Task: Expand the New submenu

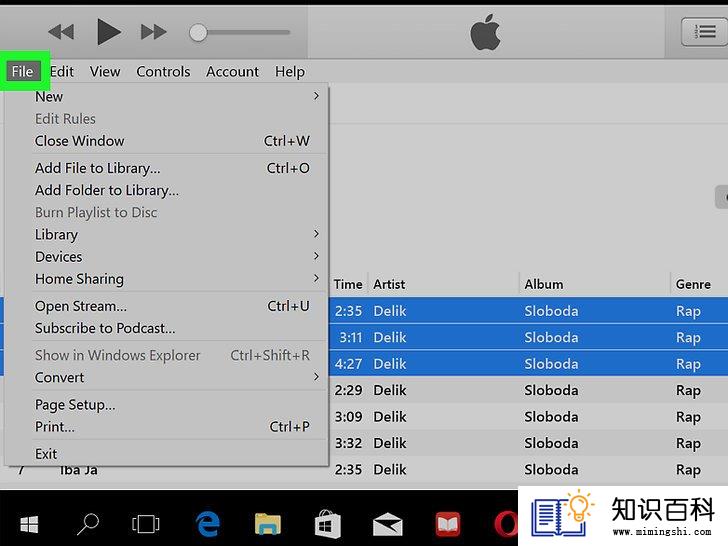Action: click(x=177, y=97)
